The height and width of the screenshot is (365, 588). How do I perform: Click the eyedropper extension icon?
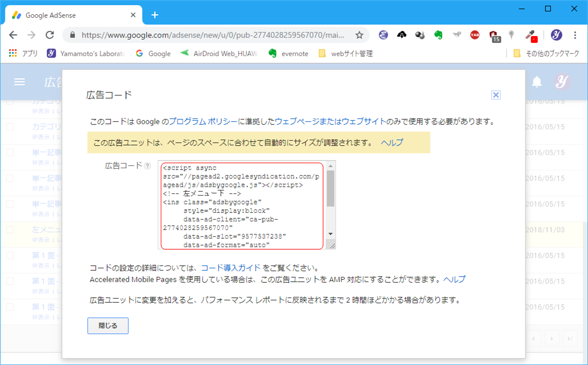pyautogui.click(x=531, y=36)
